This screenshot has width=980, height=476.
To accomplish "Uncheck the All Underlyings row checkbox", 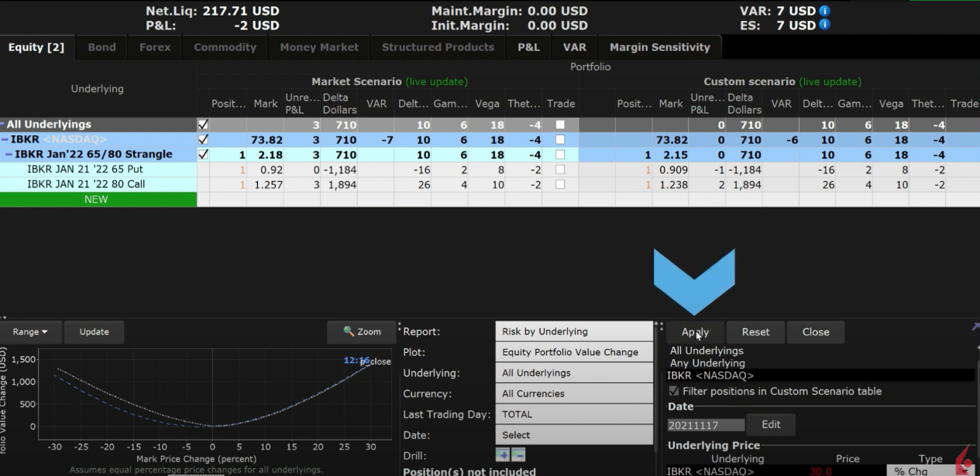I will pos(203,125).
